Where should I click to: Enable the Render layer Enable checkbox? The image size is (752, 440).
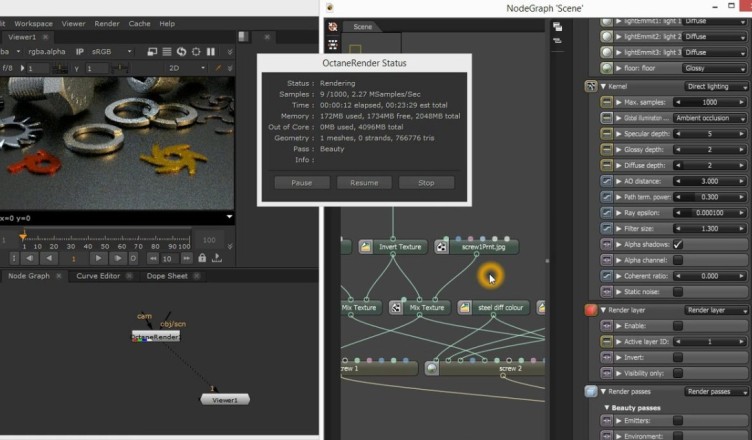[x=678, y=326]
